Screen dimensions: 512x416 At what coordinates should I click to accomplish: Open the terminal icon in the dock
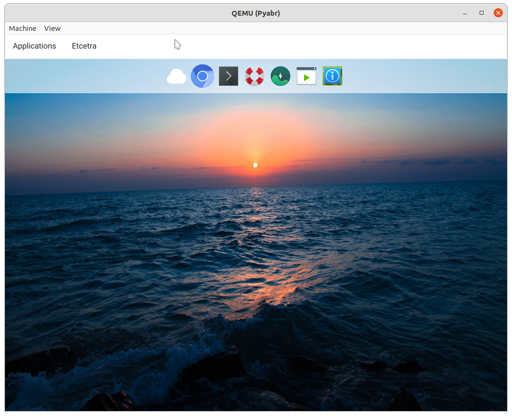point(228,76)
